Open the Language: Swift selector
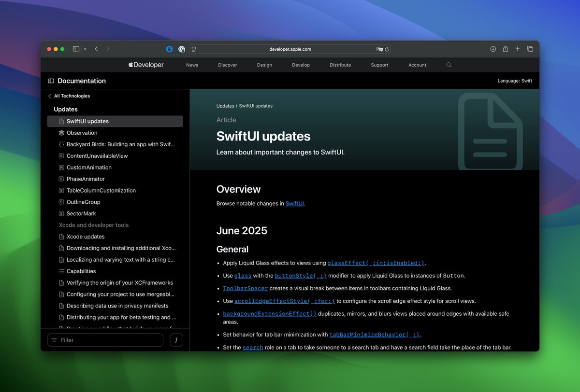Screen dimensions: 580x392 tap(515, 81)
